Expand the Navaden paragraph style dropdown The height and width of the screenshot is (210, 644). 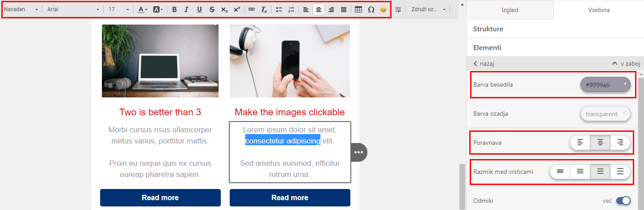(21, 9)
